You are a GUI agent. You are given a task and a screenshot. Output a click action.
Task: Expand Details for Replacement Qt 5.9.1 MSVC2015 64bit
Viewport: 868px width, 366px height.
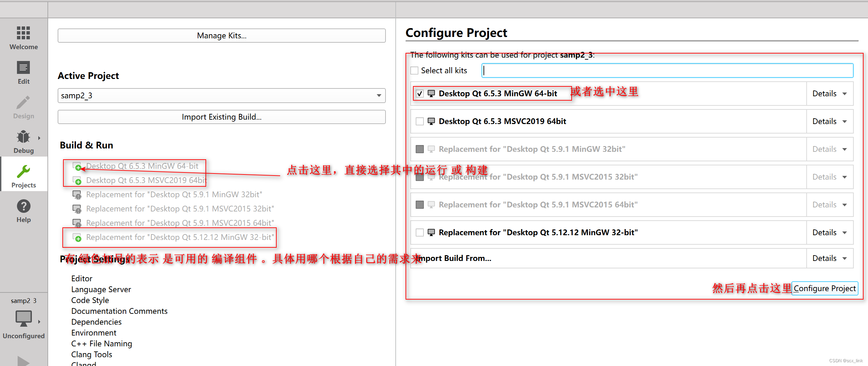click(x=830, y=205)
